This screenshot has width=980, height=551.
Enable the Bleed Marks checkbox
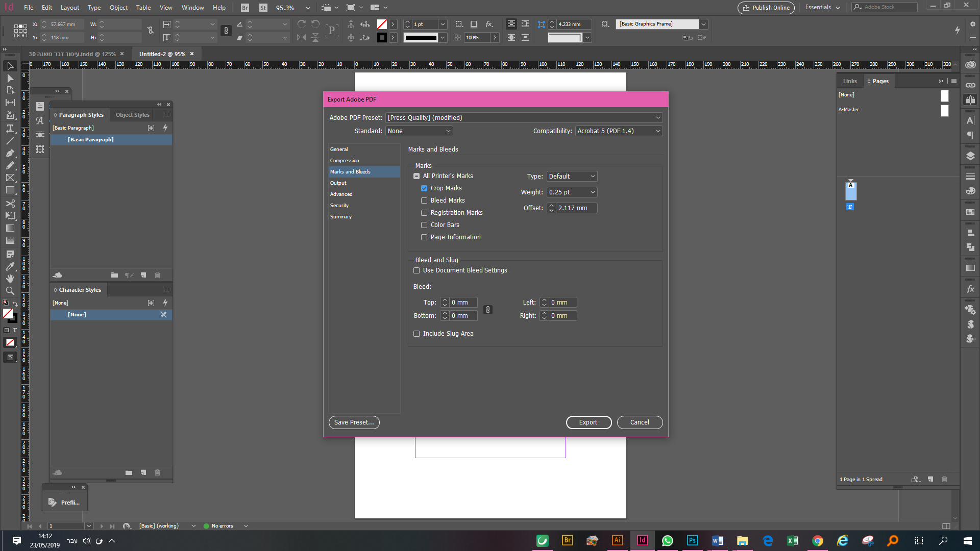click(x=424, y=201)
